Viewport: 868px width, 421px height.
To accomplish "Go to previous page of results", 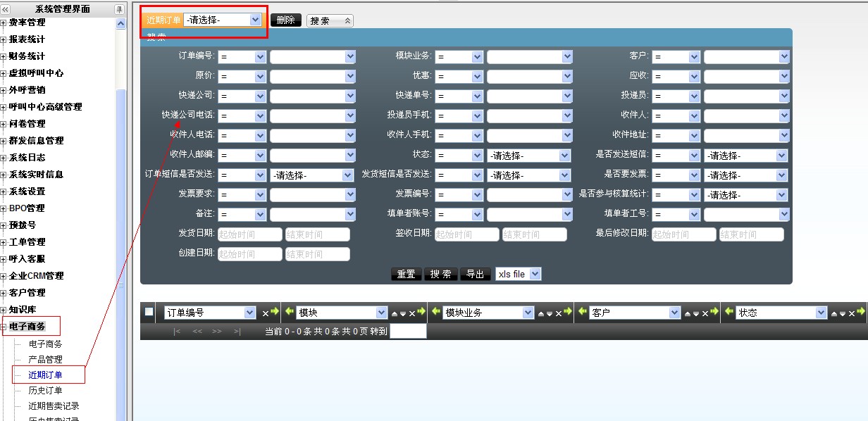I will point(197,331).
